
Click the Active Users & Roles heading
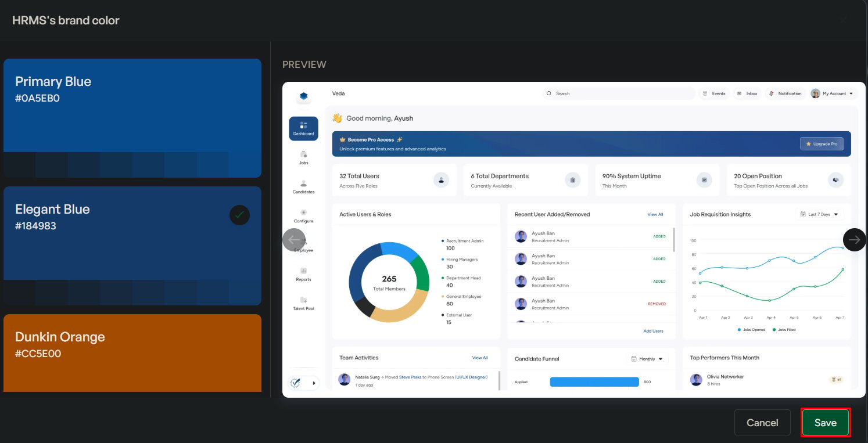(x=365, y=214)
